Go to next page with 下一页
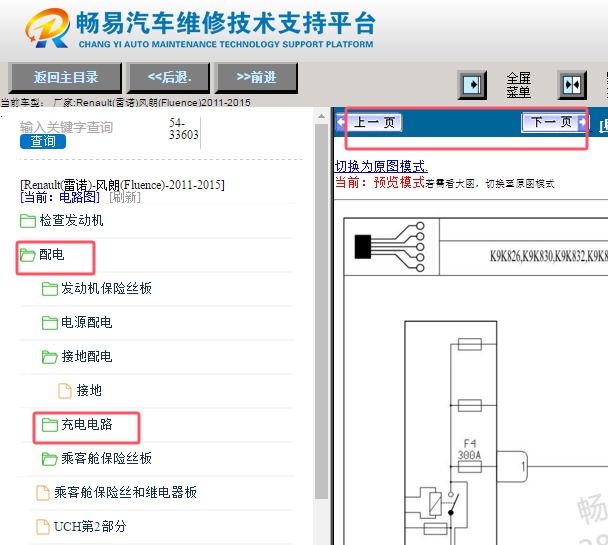The height and width of the screenshot is (545, 608). (551, 122)
